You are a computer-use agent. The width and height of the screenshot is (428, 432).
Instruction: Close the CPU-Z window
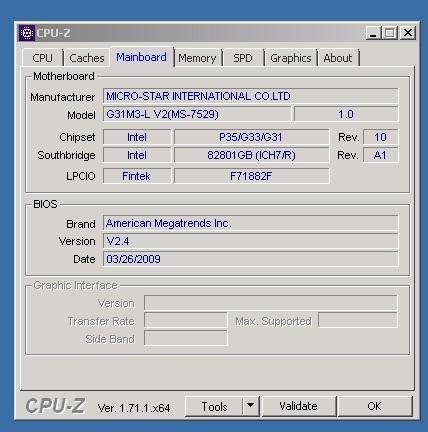pos(408,33)
